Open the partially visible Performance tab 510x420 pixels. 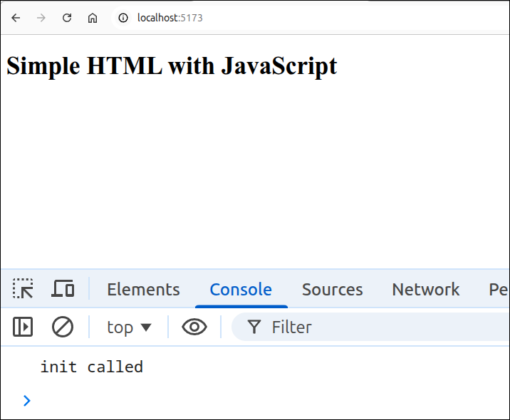tap(498, 289)
